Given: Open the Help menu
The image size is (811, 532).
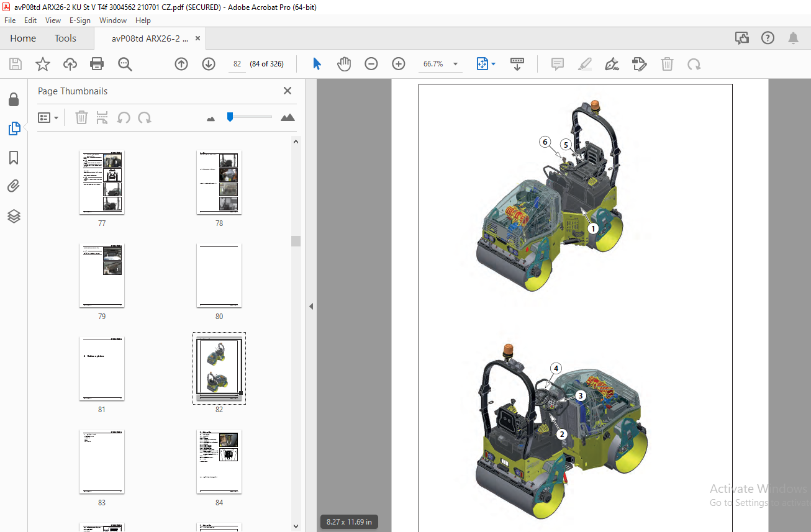Looking at the screenshot, I should 143,20.
